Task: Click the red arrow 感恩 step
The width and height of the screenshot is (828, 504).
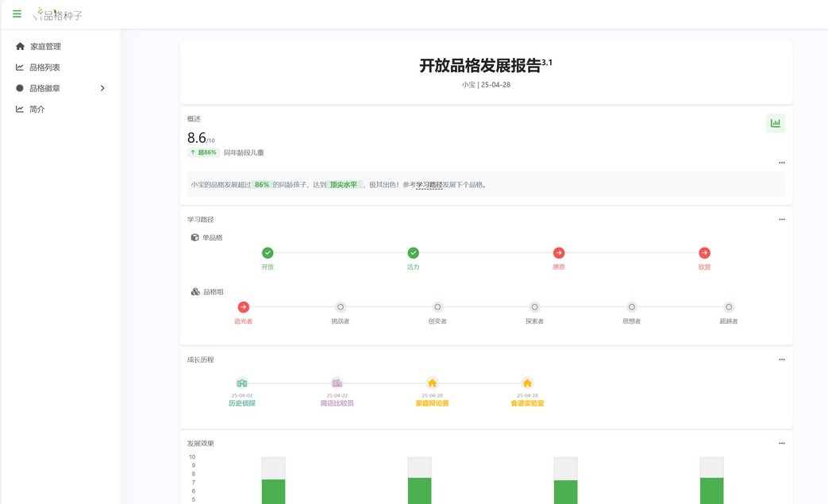Action: pos(559,253)
